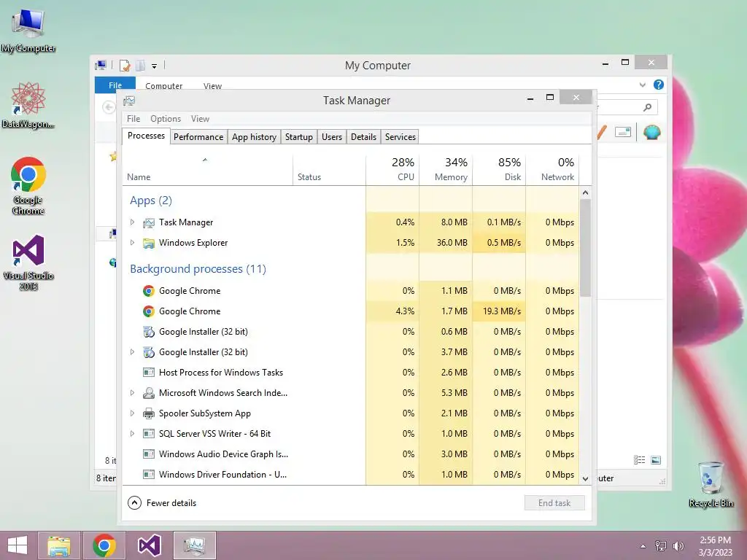Image resolution: width=747 pixels, height=560 pixels.
Task: Click Spooler SubSystem App printer icon
Action: tap(149, 413)
